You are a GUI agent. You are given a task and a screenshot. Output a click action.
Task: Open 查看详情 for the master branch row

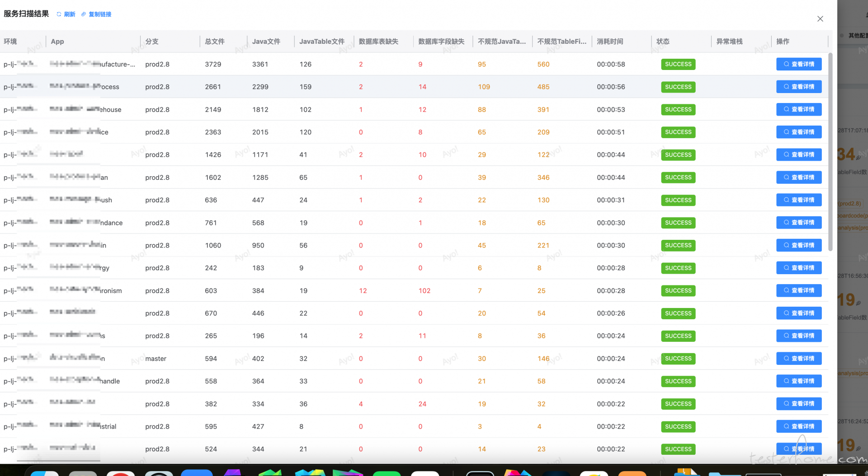pyautogui.click(x=799, y=359)
